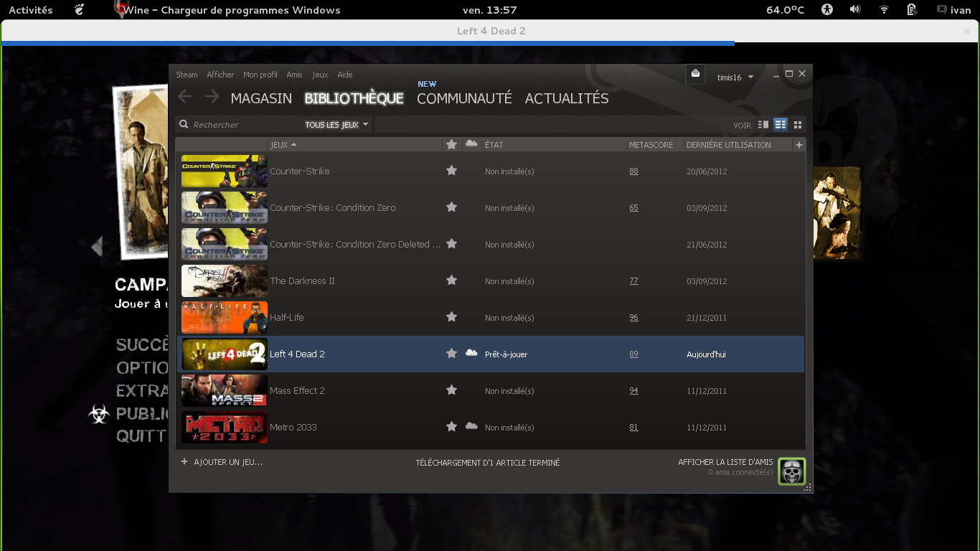Image resolution: width=980 pixels, height=551 pixels.
Task: Select the Metro 2033 thumbnail
Action: coord(225,427)
